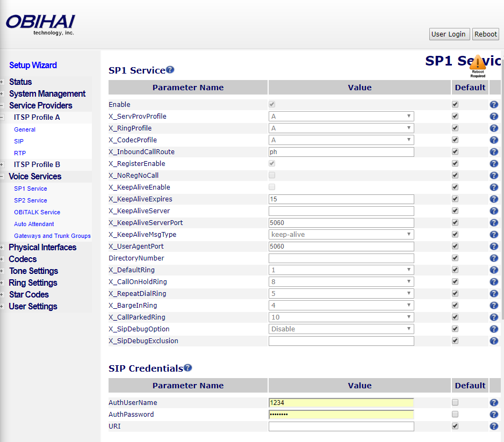
Task: Uncheck Default for X_ServProvProfile
Action: 455,116
